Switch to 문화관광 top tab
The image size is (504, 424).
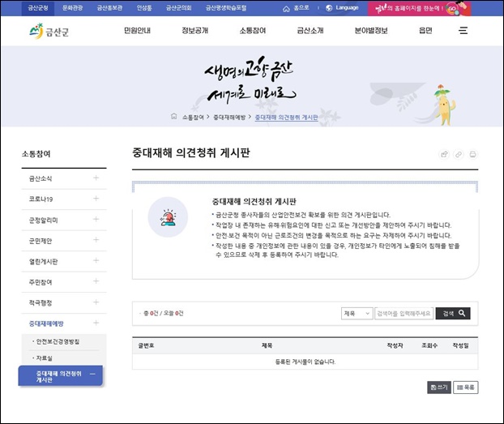tap(73, 7)
